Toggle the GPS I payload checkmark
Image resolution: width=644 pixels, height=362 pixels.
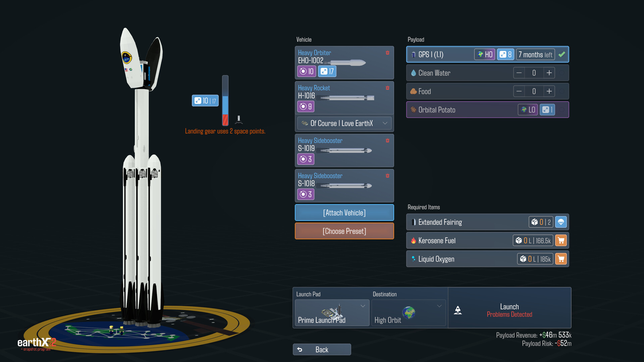tap(562, 54)
